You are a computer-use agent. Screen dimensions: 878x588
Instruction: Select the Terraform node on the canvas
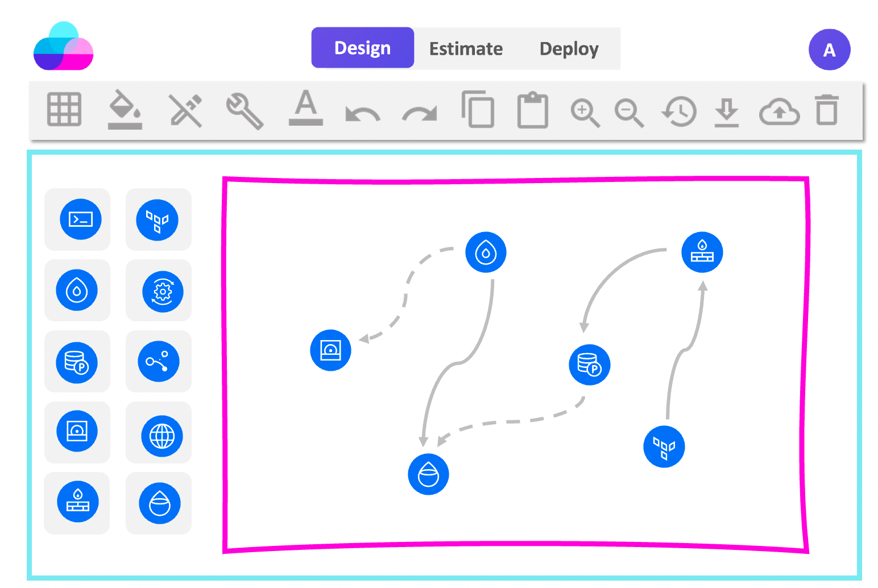click(x=664, y=447)
